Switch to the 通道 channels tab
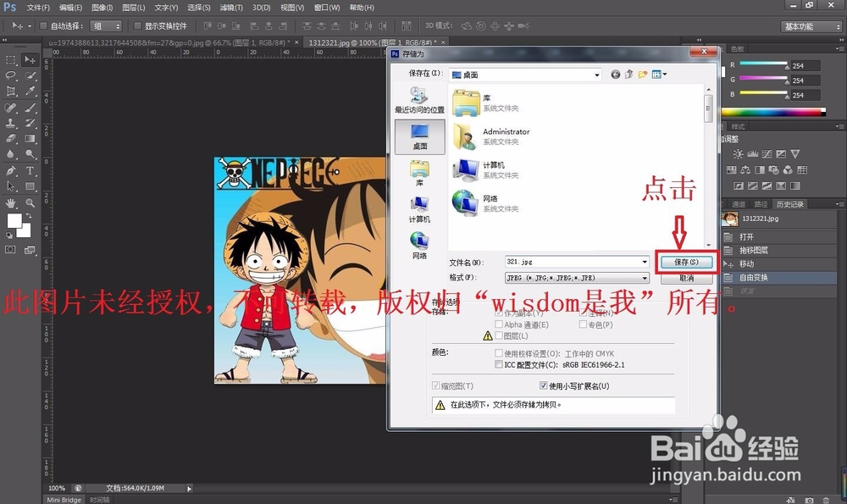The width and height of the screenshot is (847, 504). (739, 204)
